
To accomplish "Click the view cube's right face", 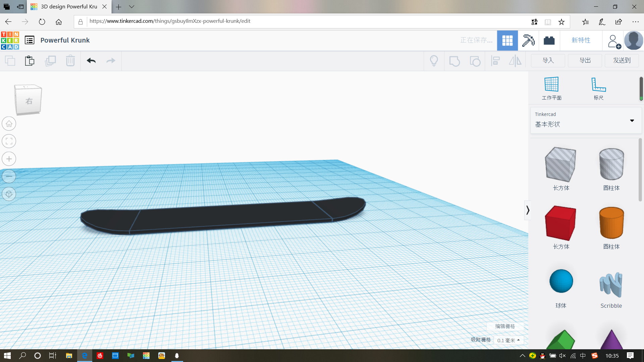I will click(x=29, y=101).
